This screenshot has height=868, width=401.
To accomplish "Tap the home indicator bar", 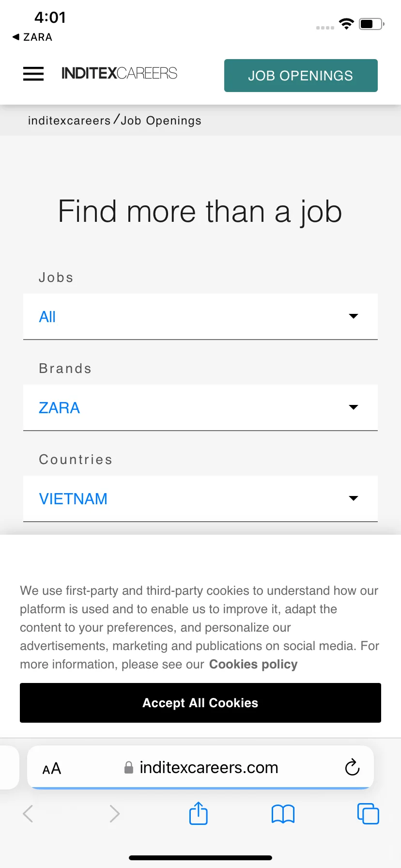I will pos(200,858).
